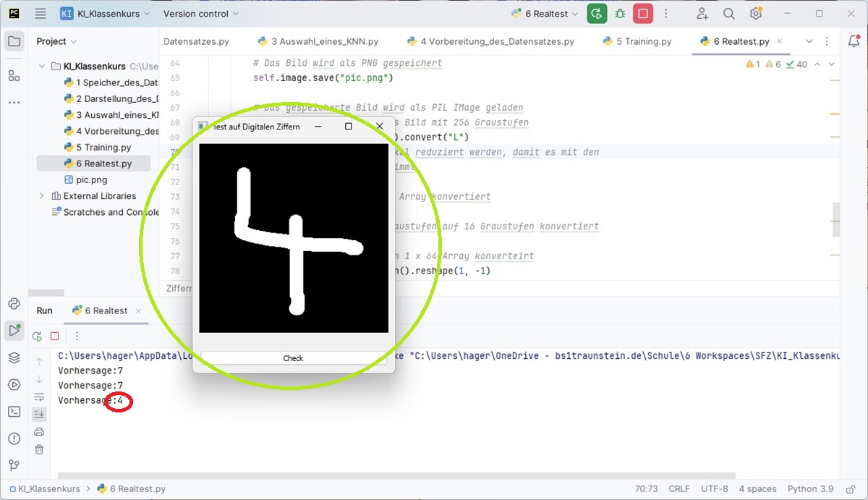Screen dimensions: 868x500
Task: Change the CRLF line separator
Action: pos(679,488)
